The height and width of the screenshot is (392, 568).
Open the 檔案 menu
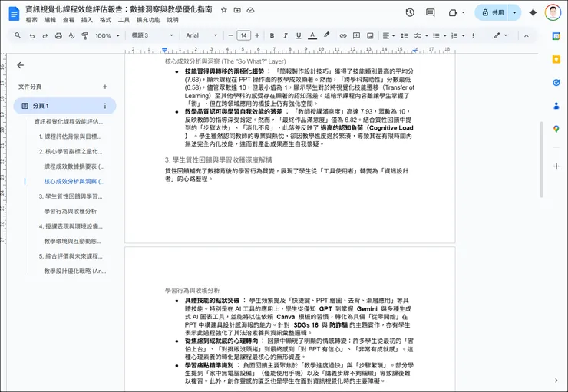pyautogui.click(x=31, y=20)
